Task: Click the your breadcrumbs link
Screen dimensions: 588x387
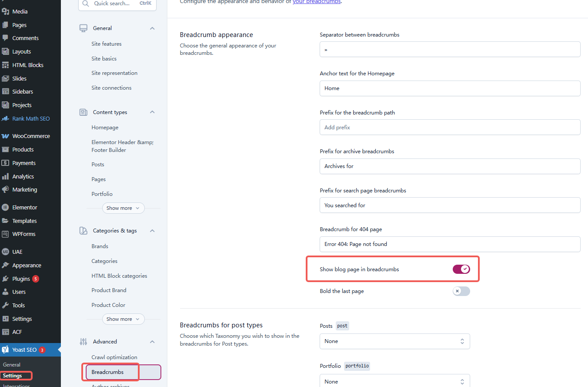Action: tap(317, 2)
